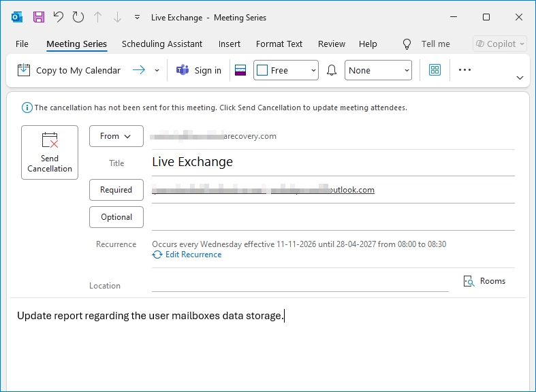
Task: Open the Reminder 'None' dropdown
Action: tap(378, 70)
